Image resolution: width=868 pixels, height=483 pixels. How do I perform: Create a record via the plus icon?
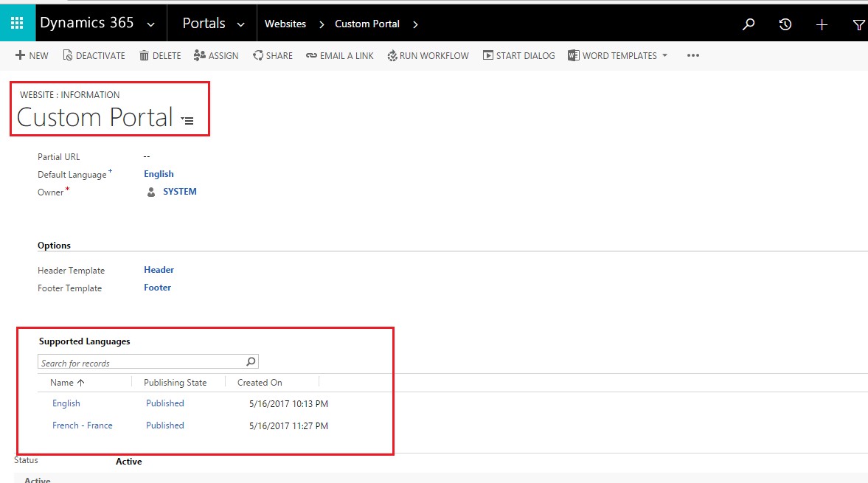point(822,24)
